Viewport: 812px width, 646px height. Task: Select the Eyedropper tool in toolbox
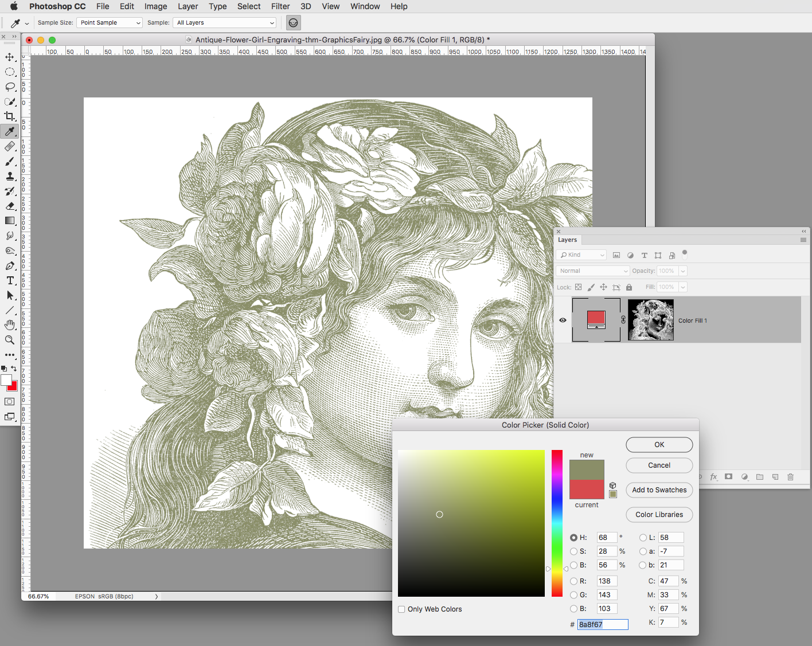(10, 132)
